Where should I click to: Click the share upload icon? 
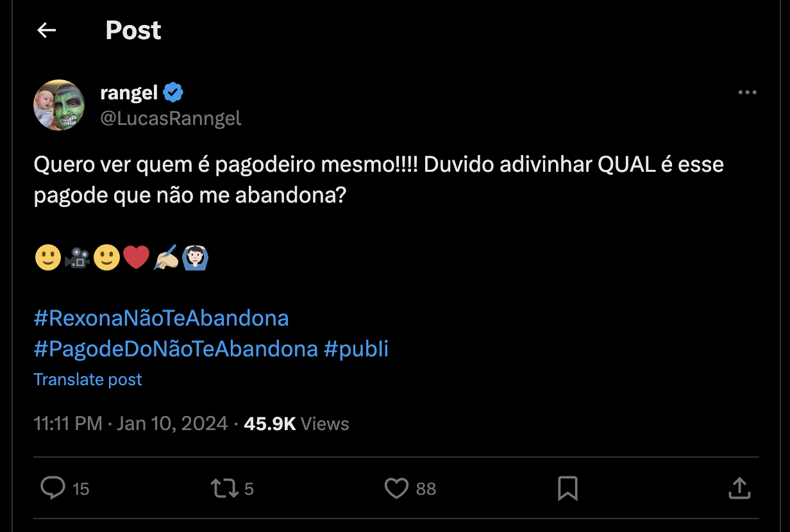pos(739,488)
